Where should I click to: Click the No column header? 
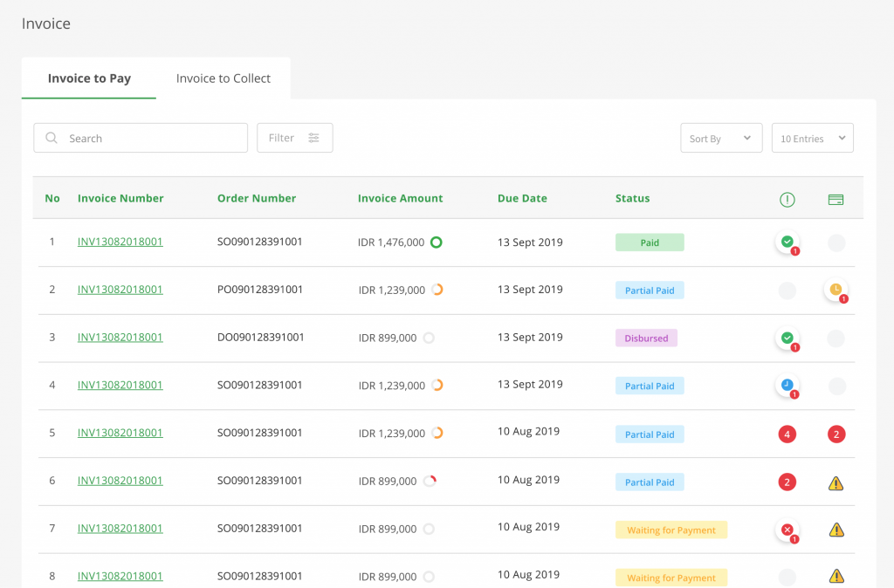52,198
